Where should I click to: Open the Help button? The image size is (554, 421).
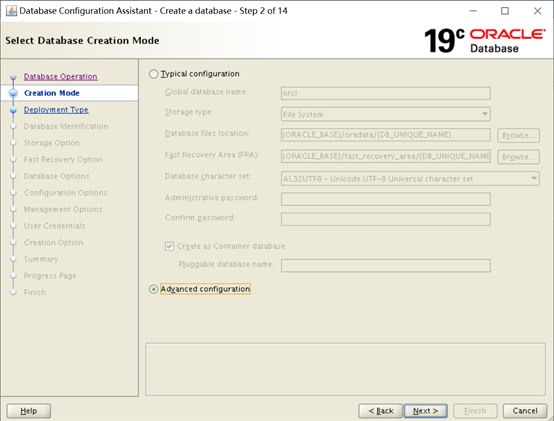coord(29,411)
